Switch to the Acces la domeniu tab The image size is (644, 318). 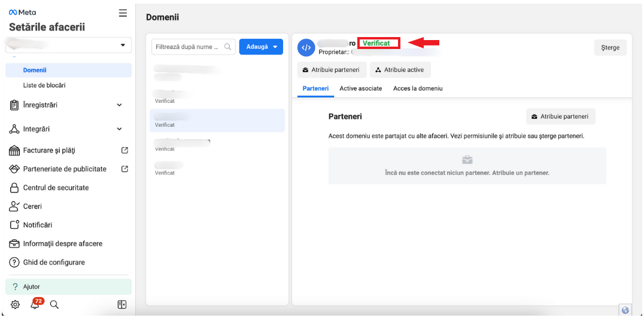tap(418, 88)
